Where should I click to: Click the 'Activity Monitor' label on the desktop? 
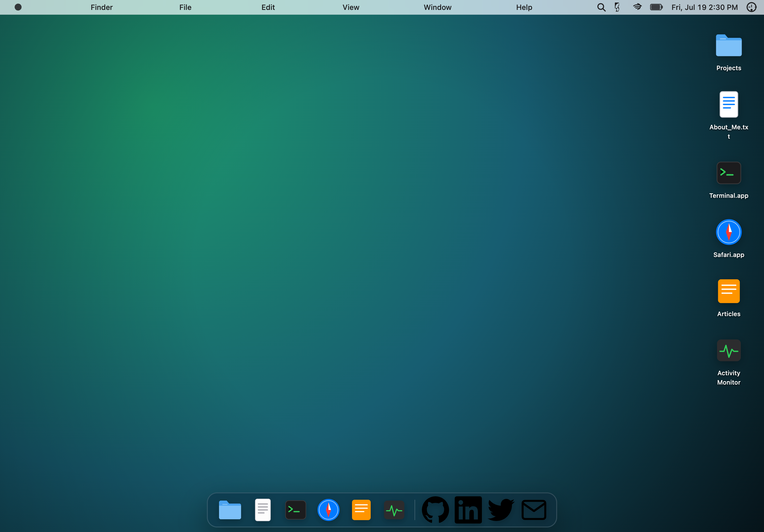[728, 377]
